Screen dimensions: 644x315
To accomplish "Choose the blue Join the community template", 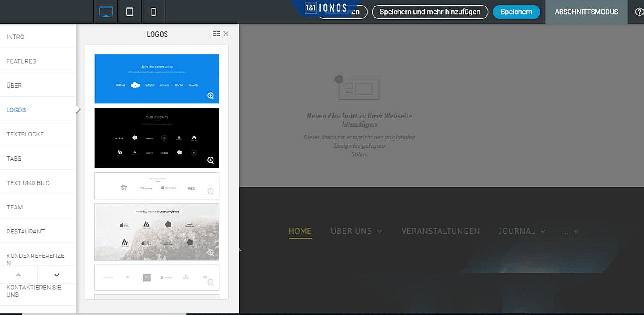I will (x=157, y=79).
